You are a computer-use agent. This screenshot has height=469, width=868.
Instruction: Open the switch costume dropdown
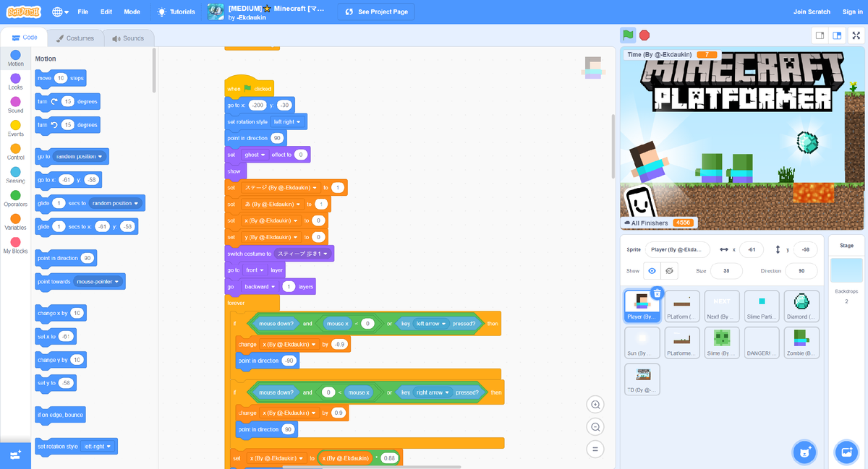(302, 254)
